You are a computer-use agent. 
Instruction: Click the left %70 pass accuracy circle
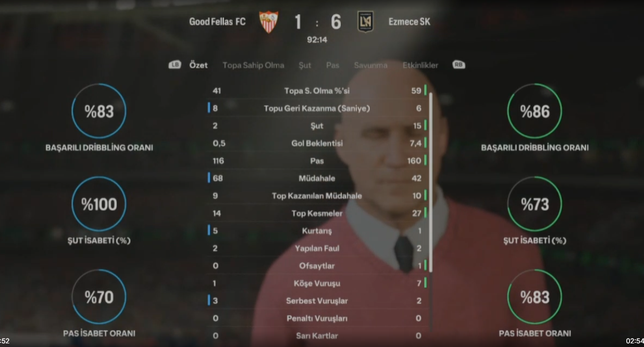click(x=99, y=297)
